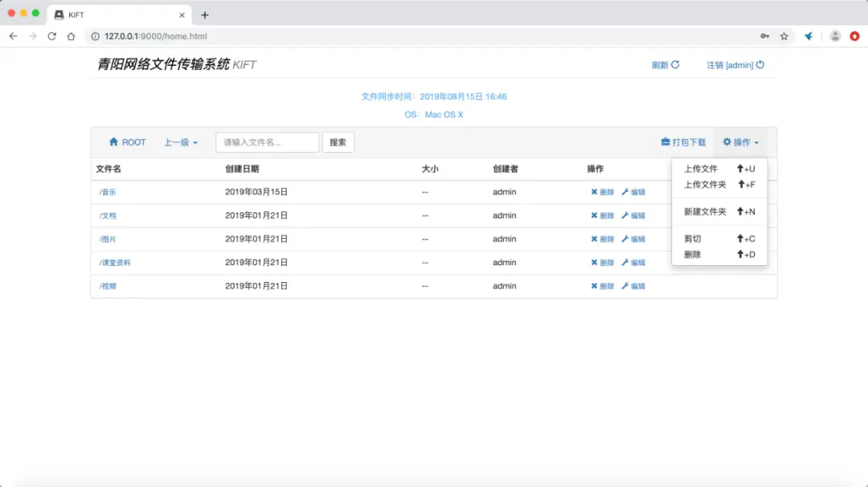868x487 pixels.
Task: Click the browser reload icon
Action: 51,36
